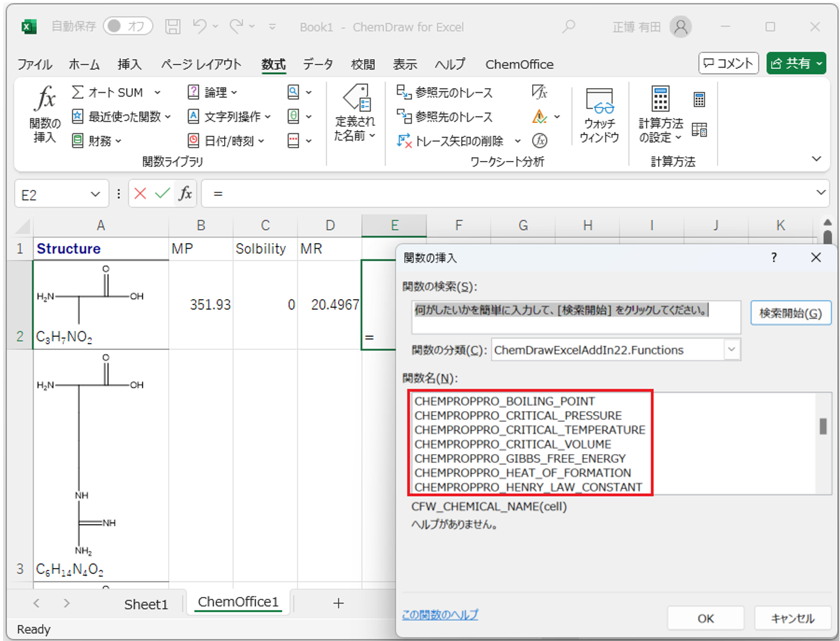Expand the AutoSum dropdown arrow

pos(158,92)
